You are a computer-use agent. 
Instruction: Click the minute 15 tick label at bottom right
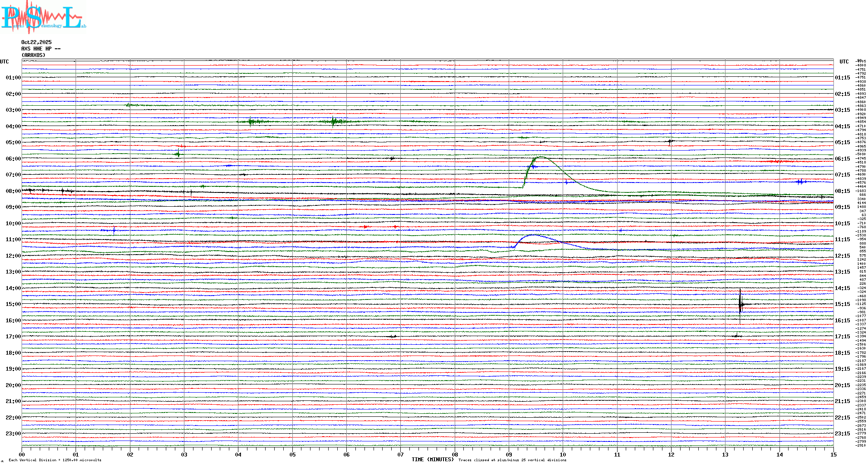coord(833,454)
